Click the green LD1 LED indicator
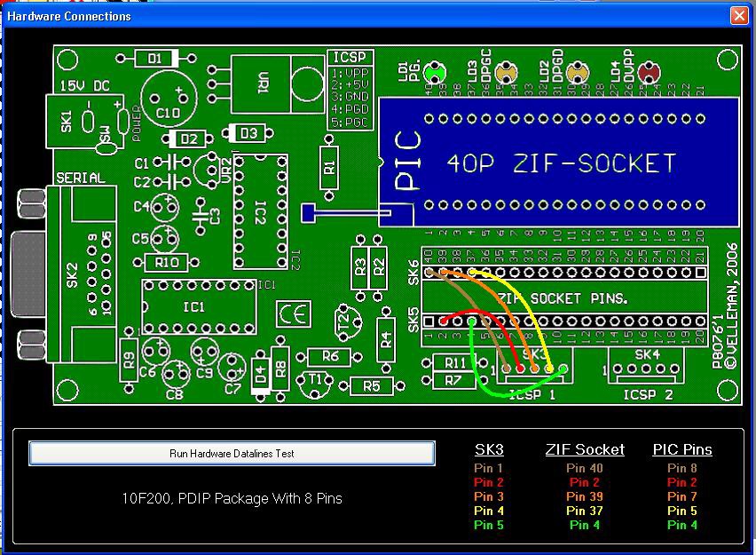Screen dimensions: 756x555 [x=434, y=72]
